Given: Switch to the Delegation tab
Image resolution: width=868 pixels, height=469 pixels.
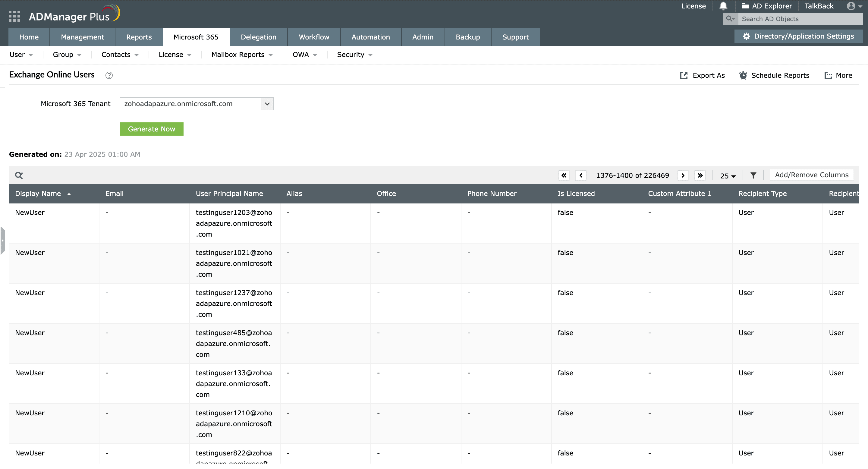Looking at the screenshot, I should [259, 37].
